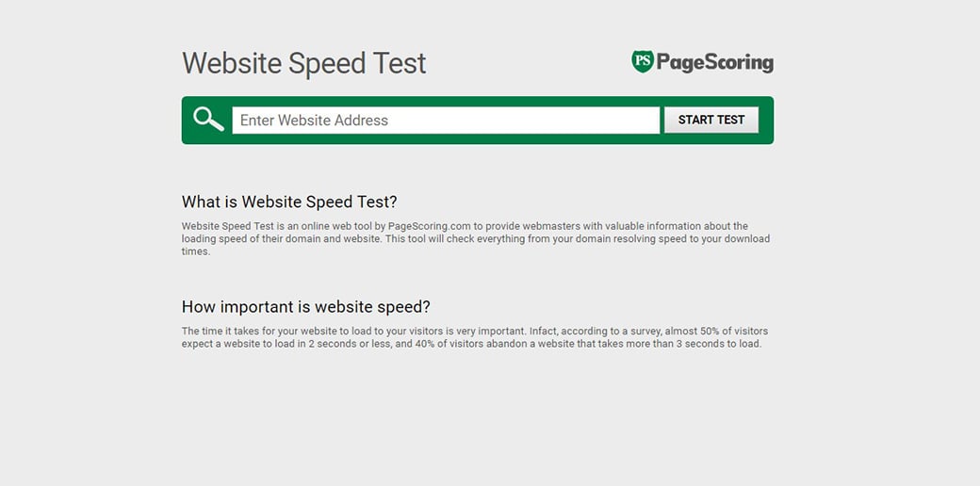Focus the Enter Website Address field

[445, 121]
